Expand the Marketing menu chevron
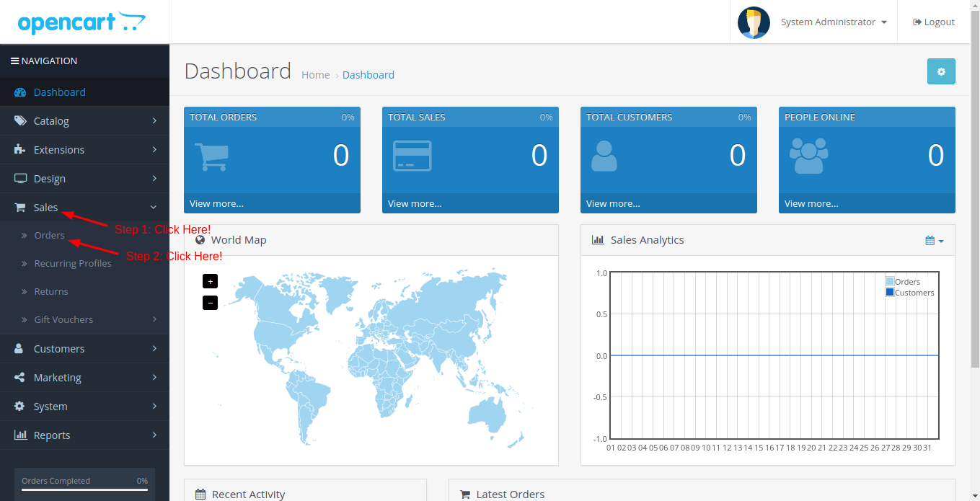Viewport: 980px width, 501px height. point(154,378)
